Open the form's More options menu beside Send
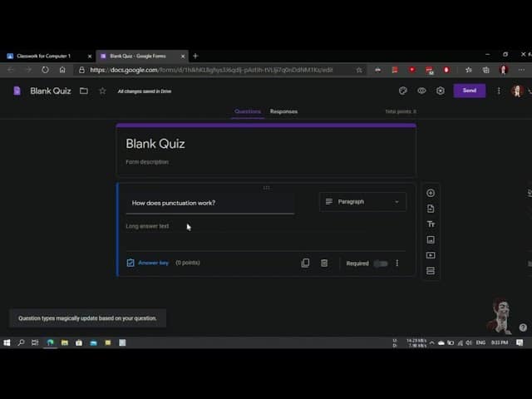532x399 pixels. coord(499,91)
